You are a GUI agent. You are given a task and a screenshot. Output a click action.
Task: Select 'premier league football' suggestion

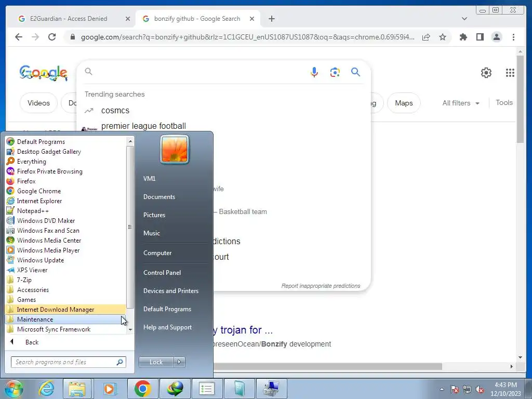point(143,126)
